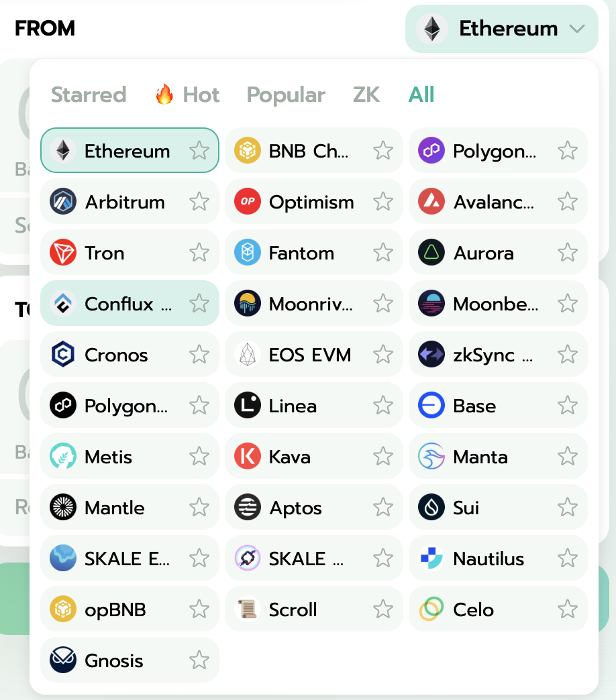Select the Hot tab with flame icon
Image resolution: width=616 pixels, height=700 pixels.
(x=187, y=95)
